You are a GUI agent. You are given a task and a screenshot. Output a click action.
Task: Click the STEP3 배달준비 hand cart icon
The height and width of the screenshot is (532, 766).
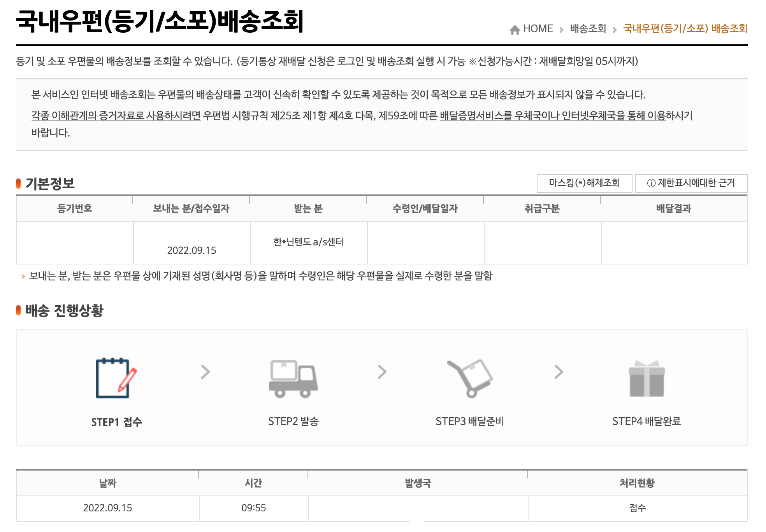point(470,378)
